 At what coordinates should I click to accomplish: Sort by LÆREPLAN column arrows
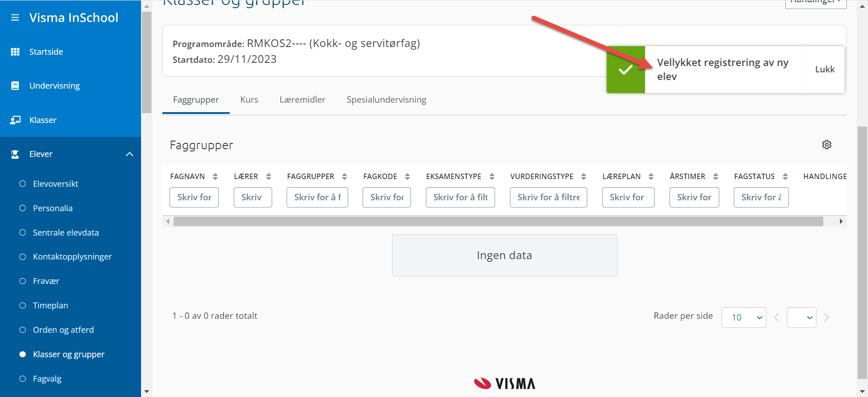pos(651,176)
